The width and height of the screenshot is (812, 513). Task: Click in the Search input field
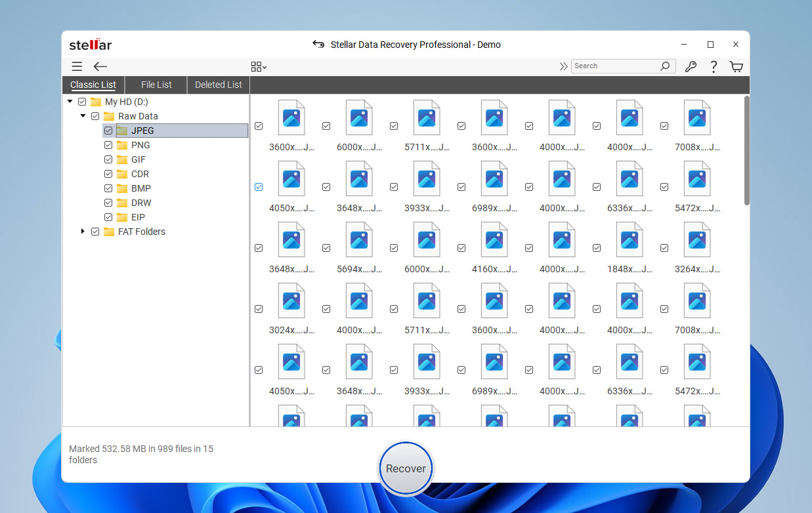click(614, 66)
